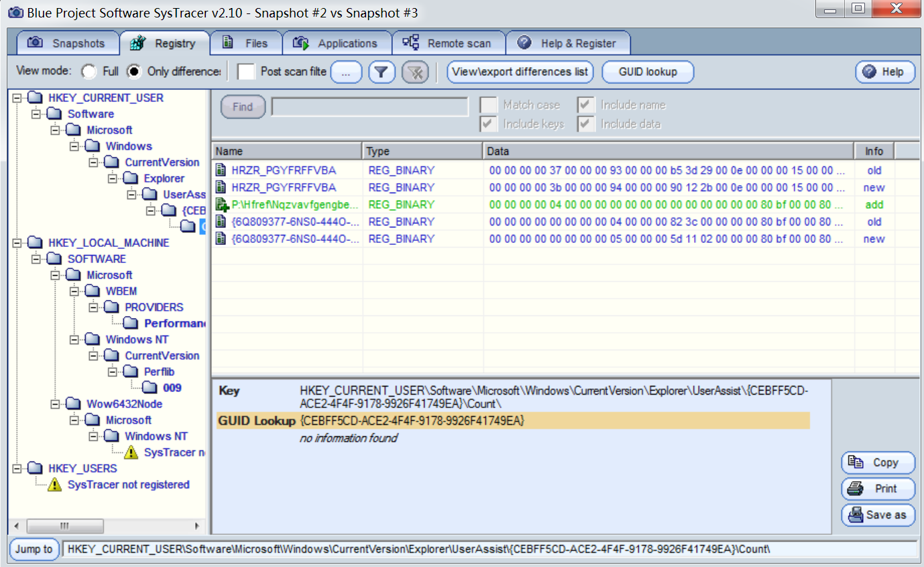Click the HKEY_CURRENT_USER folder icon
924x567 pixels.
(x=36, y=98)
